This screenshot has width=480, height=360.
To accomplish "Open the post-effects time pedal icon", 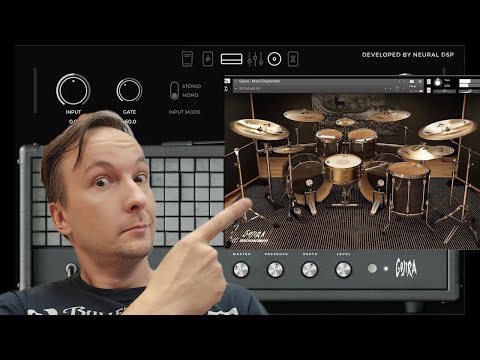I will 293,59.
